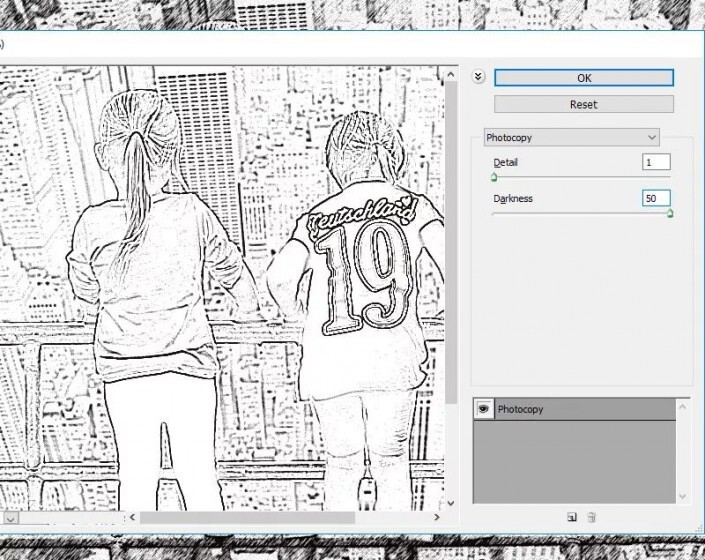Click preview horizontal scroll left arrow
This screenshot has height=560, width=705.
(131, 518)
